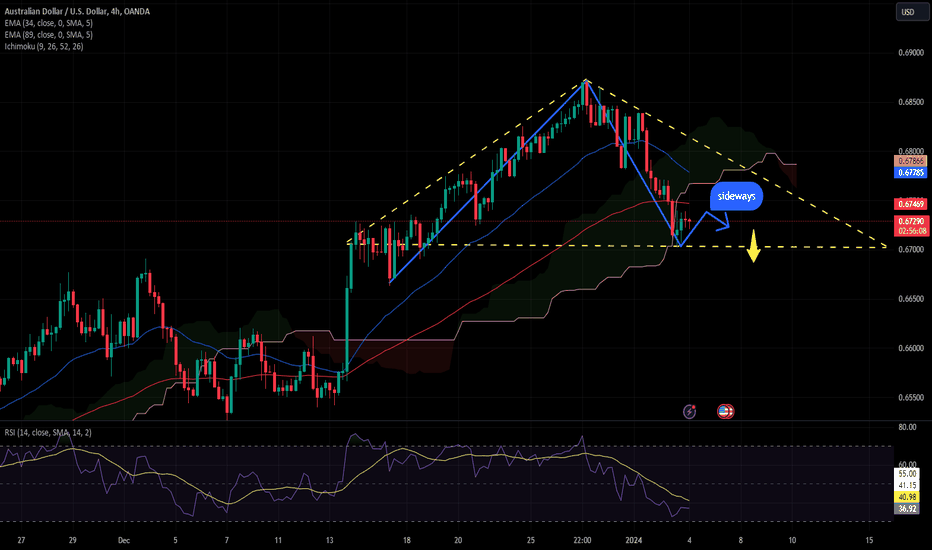The width and height of the screenshot is (932, 550).
Task: Click the 0.67866 price tag
Action: 911,161
